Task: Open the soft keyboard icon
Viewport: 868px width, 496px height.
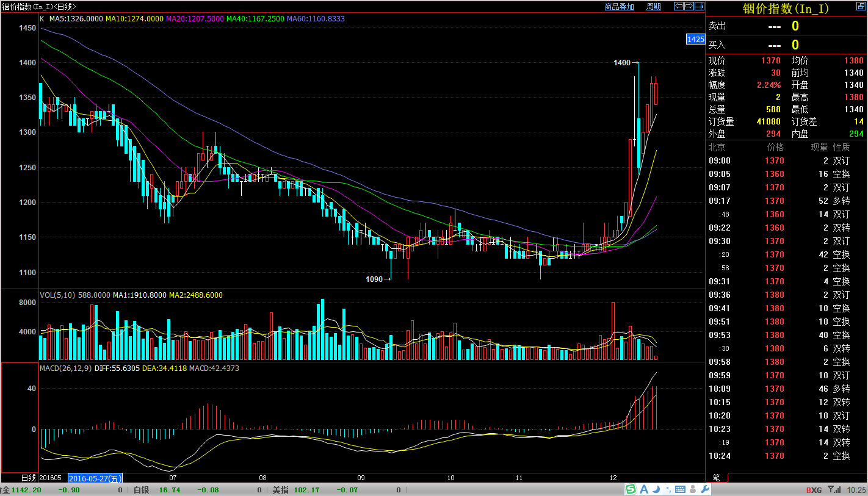Action: coord(679,489)
